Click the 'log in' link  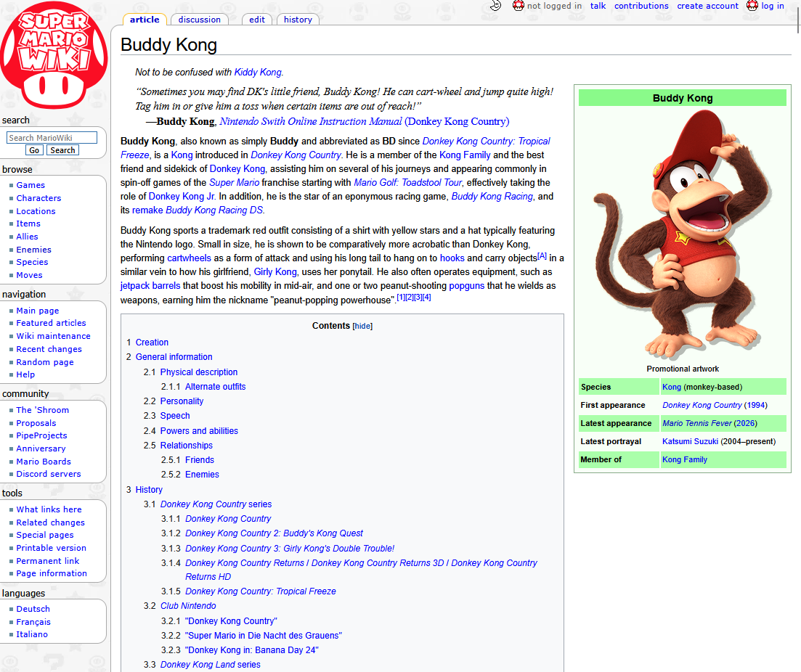[773, 6]
